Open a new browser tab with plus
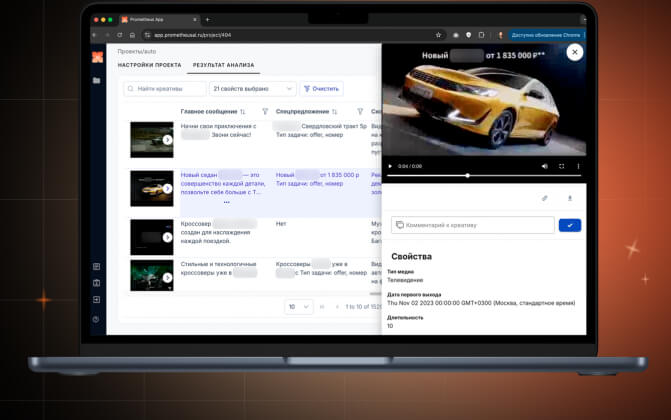The height and width of the screenshot is (420, 671). [x=208, y=20]
